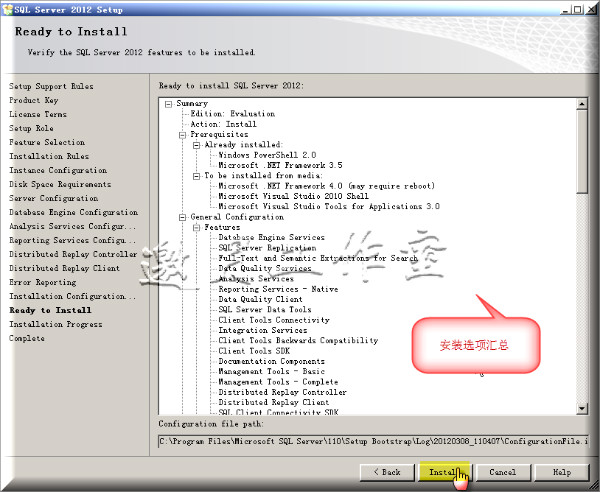Select Visual Studio Tools for Applications row
The height and width of the screenshot is (492, 600).
(x=329, y=207)
